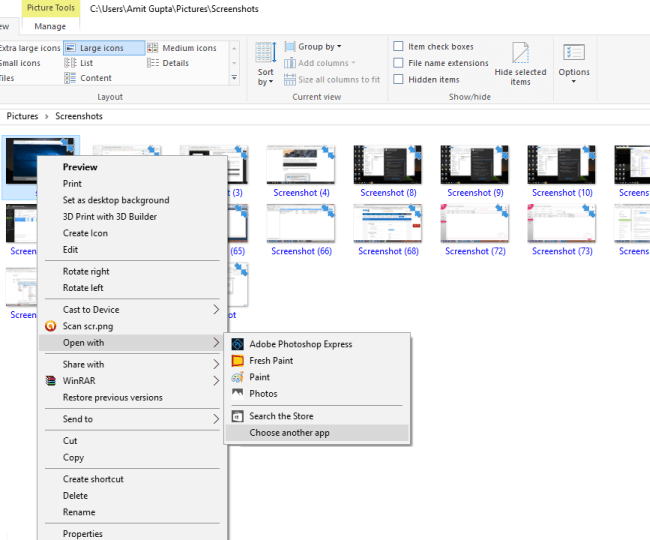This screenshot has width=650, height=540.
Task: Enable File name extensions checkbox
Action: point(398,63)
